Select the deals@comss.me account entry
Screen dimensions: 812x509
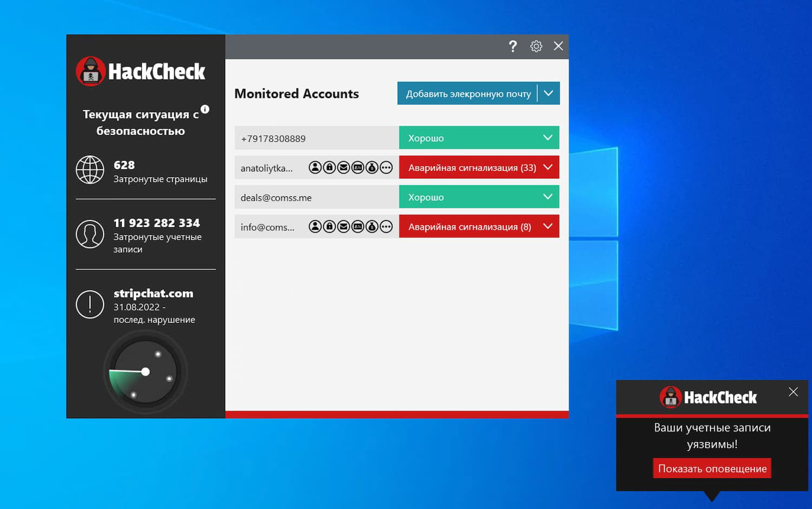317,197
